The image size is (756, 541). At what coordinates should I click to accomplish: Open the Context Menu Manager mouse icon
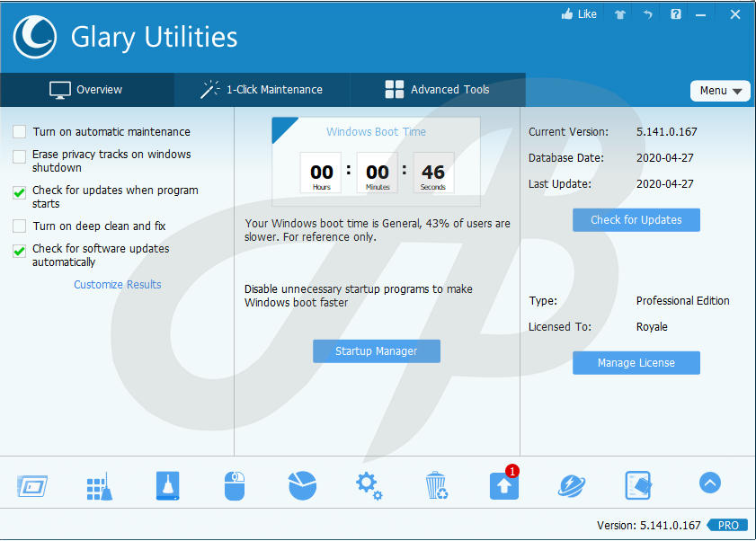pos(235,485)
